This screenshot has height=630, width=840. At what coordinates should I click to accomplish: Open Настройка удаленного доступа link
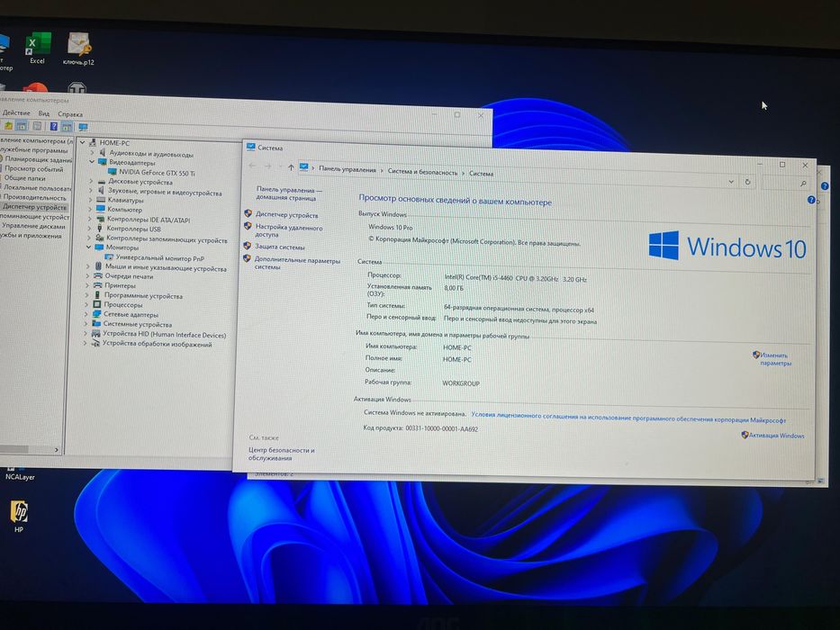pos(288,231)
